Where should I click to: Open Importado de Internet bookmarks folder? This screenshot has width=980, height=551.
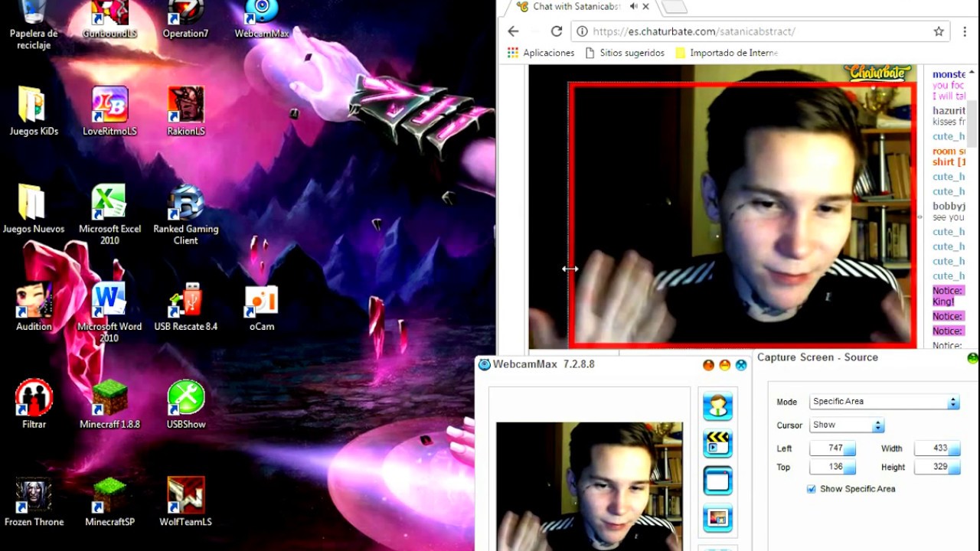pos(727,53)
